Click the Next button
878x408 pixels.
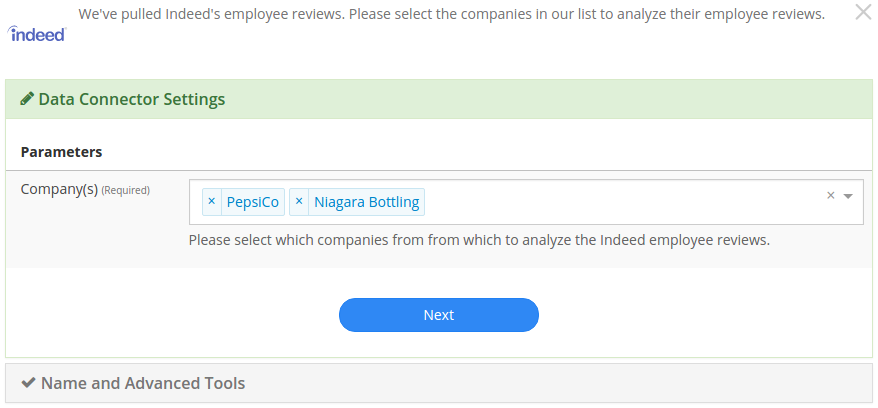click(439, 315)
